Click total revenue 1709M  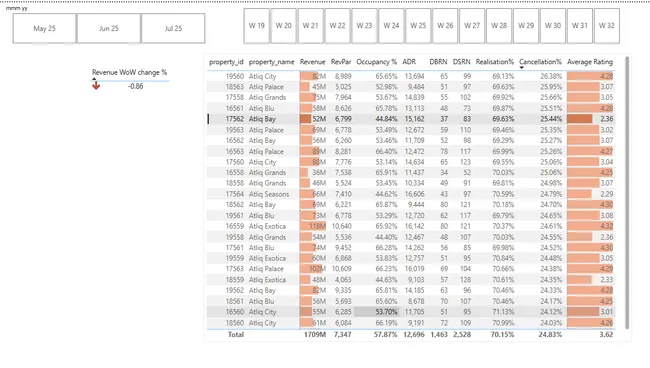(315, 334)
